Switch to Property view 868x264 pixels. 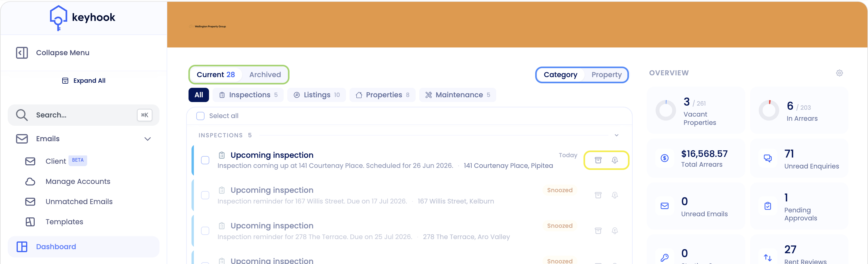607,75
